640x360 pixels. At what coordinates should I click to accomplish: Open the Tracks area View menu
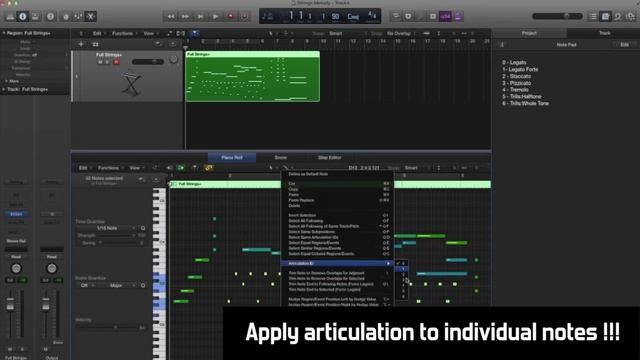150,33
